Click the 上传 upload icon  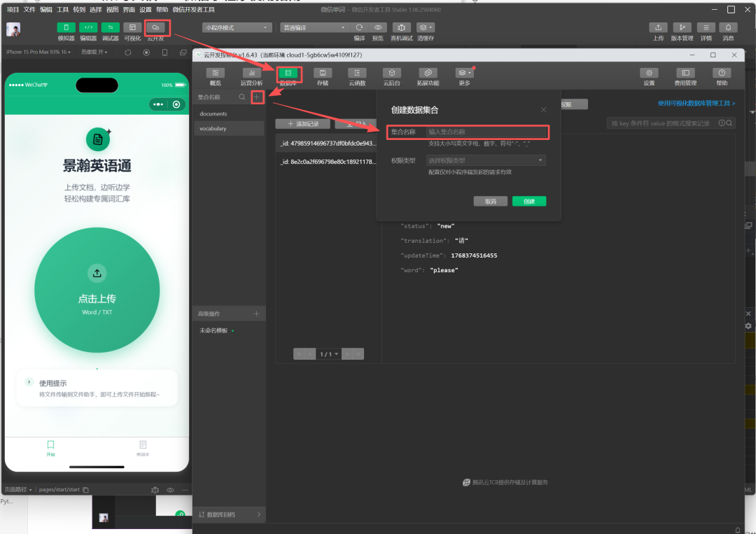coord(658,27)
